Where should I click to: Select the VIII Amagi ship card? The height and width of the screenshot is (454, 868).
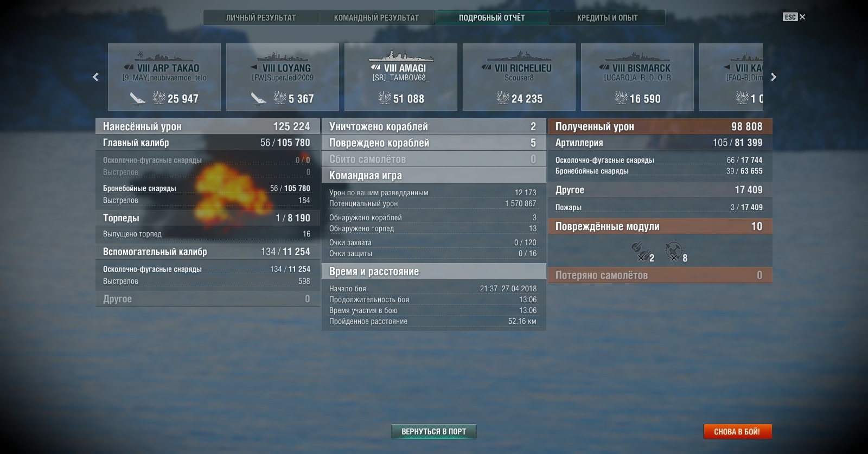[401, 77]
